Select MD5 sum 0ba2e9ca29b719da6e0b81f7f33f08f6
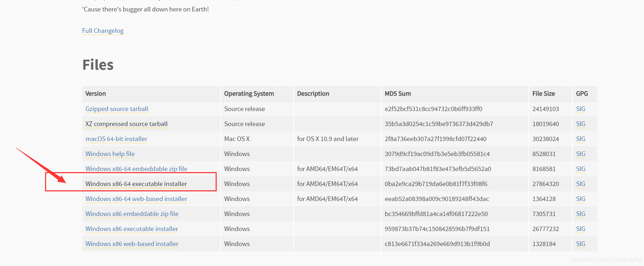The image size is (644, 266). (436, 184)
